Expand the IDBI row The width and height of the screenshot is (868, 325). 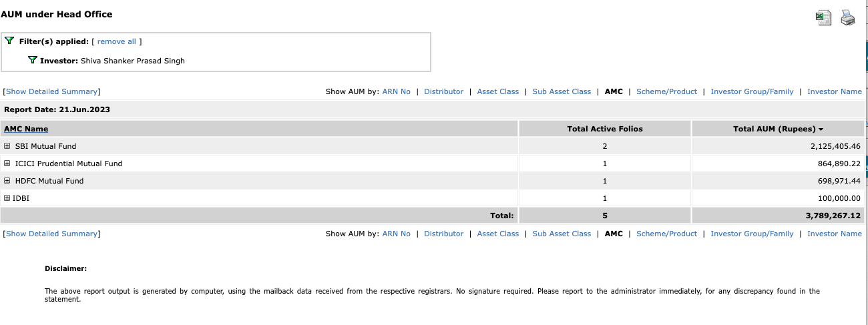click(x=7, y=198)
